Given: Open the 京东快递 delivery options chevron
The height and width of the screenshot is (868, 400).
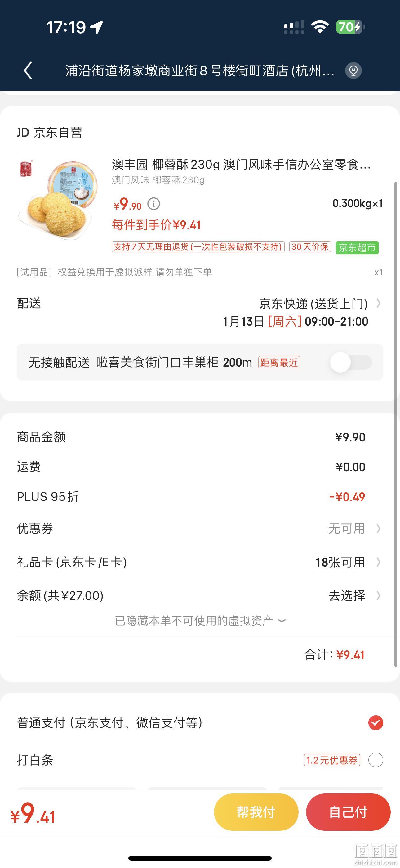Looking at the screenshot, I should [x=379, y=304].
